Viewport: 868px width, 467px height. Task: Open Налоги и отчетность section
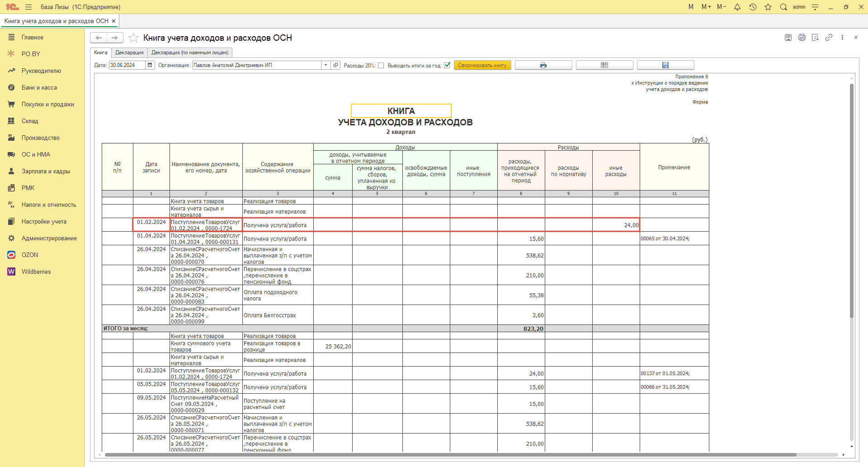48,205
